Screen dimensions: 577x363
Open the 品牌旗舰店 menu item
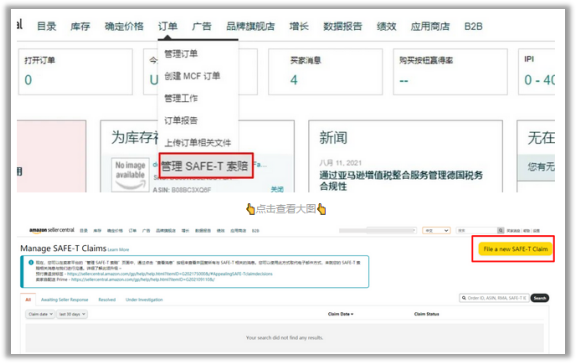(250, 26)
